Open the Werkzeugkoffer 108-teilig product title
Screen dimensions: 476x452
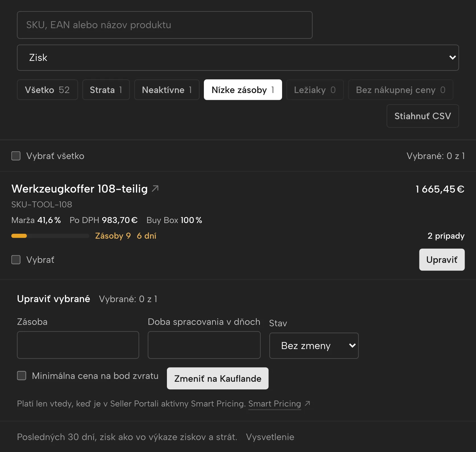(80, 189)
